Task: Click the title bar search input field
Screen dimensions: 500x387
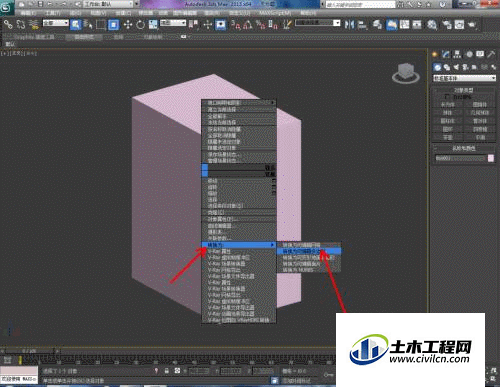Action: 360,4
